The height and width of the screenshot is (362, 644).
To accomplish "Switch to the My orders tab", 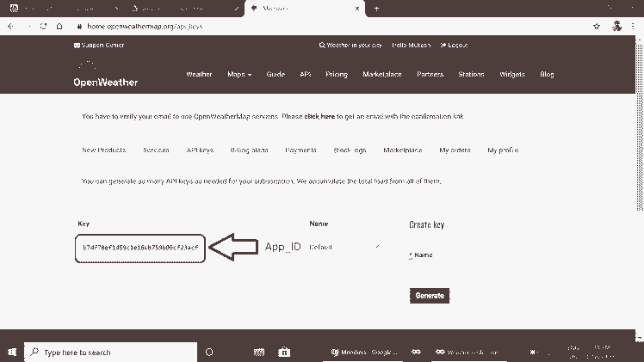I will coord(455,150).
